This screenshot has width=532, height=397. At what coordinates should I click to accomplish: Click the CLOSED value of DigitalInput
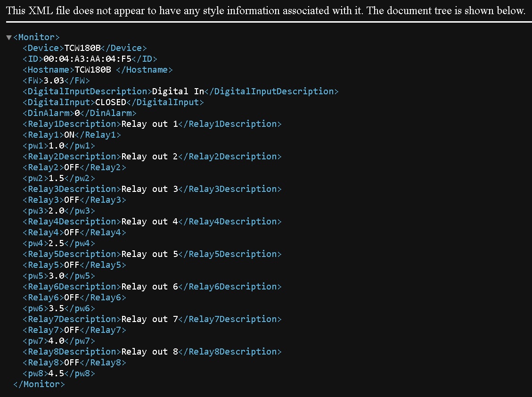[x=110, y=102]
